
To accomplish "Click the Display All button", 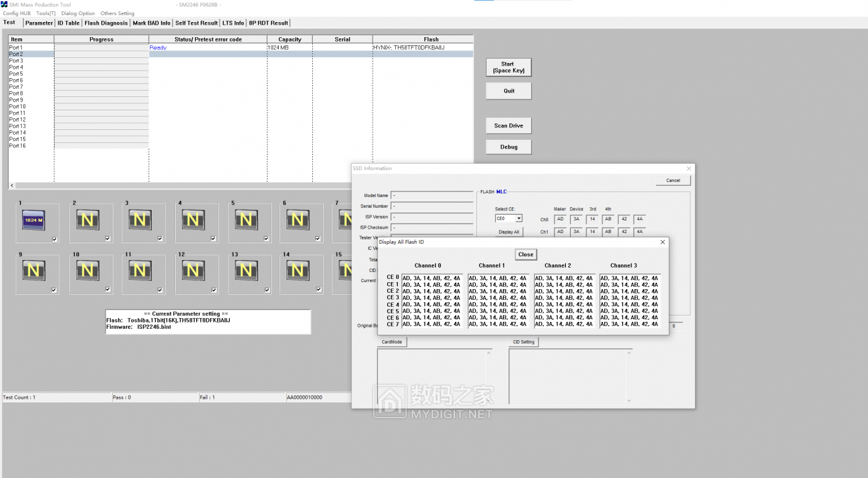I will pyautogui.click(x=509, y=232).
